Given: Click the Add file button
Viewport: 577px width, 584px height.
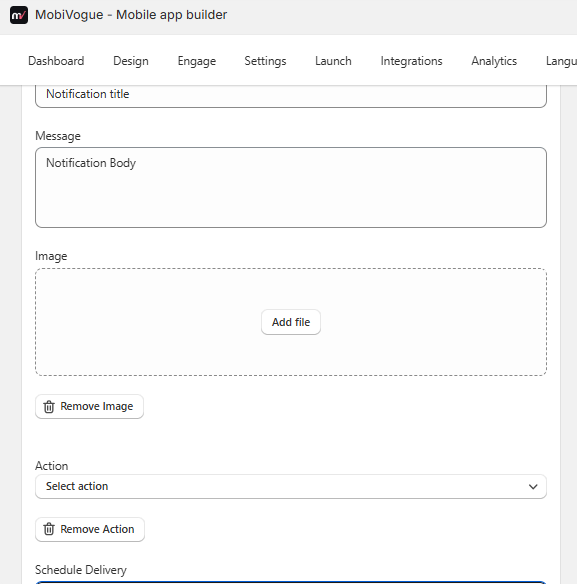Looking at the screenshot, I should coord(291,322).
